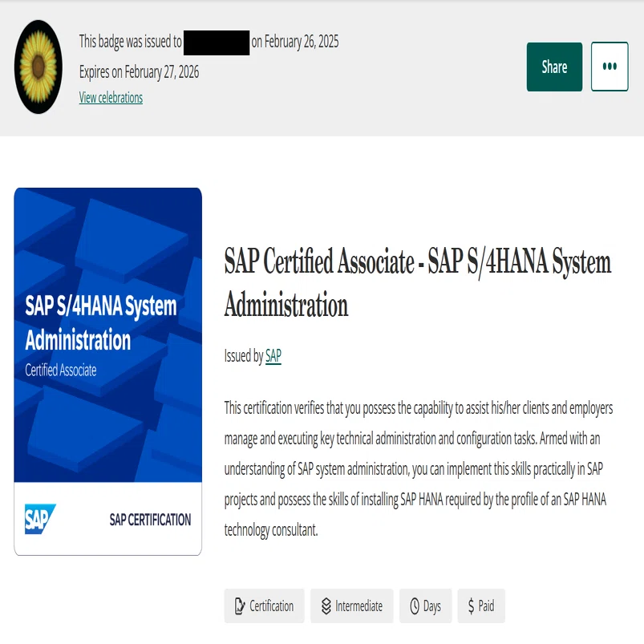Click the certificate icon in Certification tag
Screen dimensions: 644x644
pyautogui.click(x=240, y=606)
